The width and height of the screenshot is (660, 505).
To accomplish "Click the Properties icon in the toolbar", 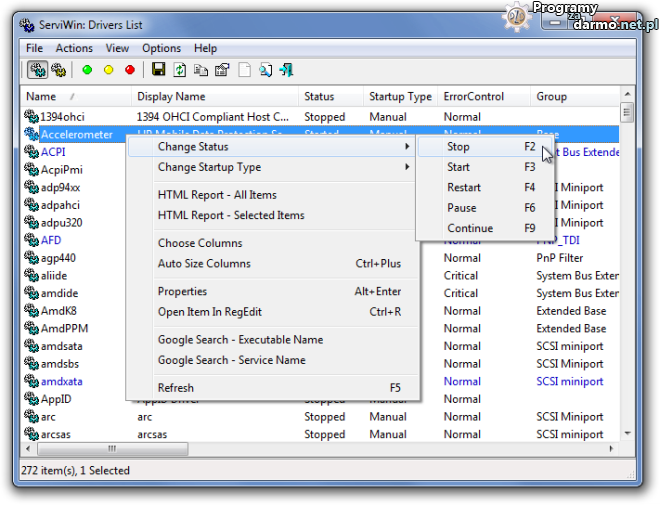I will pyautogui.click(x=222, y=70).
